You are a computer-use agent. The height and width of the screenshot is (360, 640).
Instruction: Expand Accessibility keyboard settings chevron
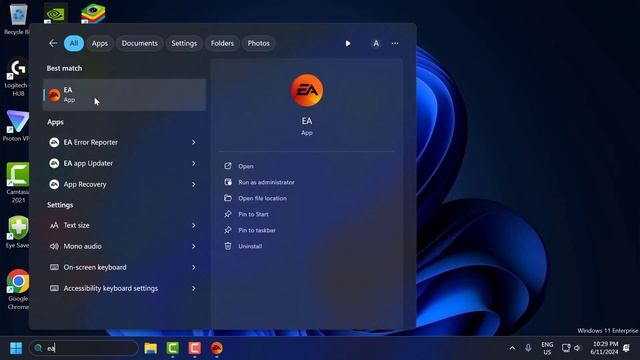click(194, 289)
